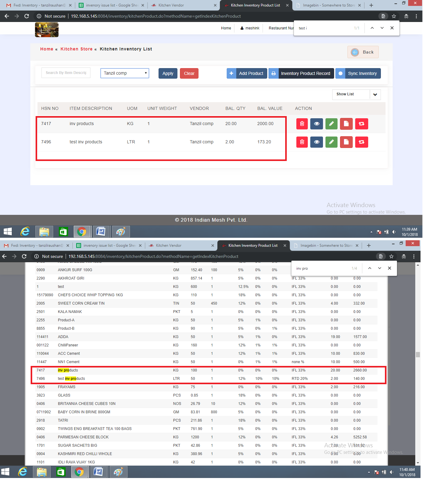This screenshot has width=423, height=504.
Task: Switch to the Kitchen Vendor tab in the top window
Action: [x=183, y=5]
